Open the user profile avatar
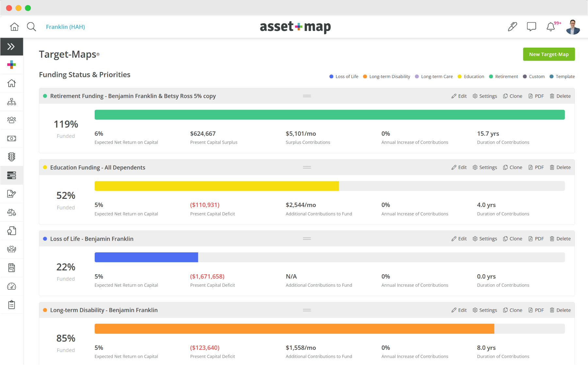This screenshot has width=588, height=365. (573, 27)
